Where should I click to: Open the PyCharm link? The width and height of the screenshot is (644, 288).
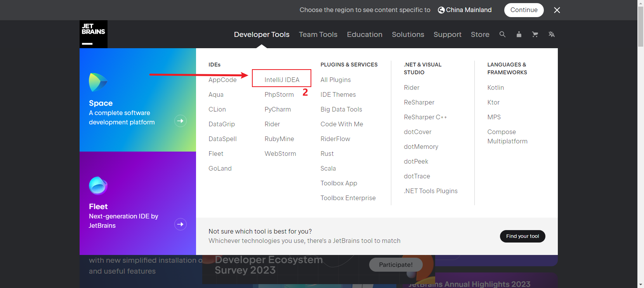coord(278,109)
